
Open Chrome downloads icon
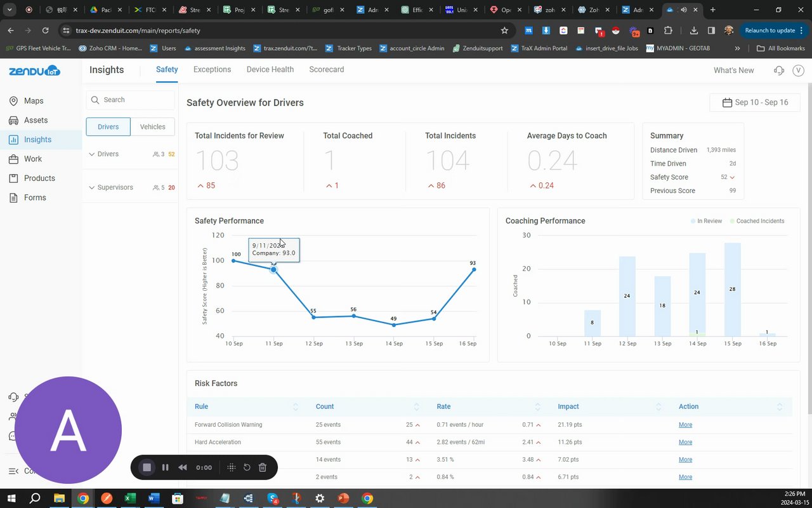694,30
